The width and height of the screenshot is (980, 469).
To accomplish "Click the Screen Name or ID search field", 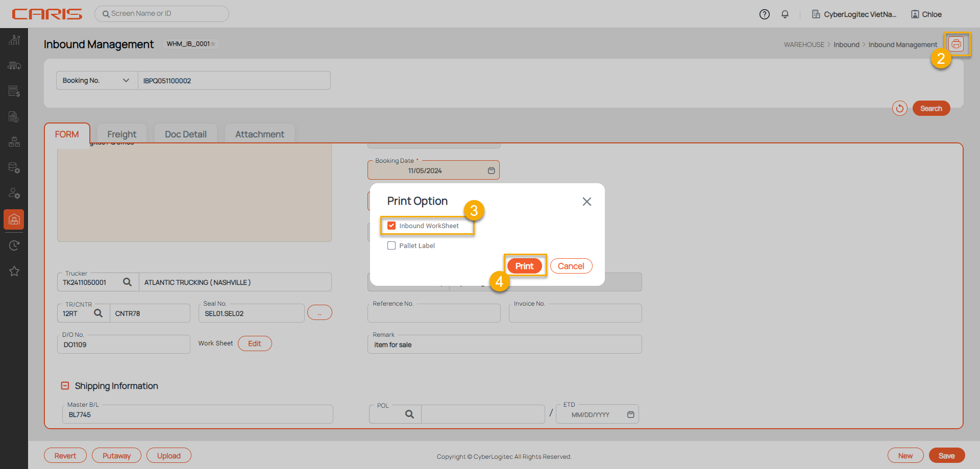I will 162,14.
